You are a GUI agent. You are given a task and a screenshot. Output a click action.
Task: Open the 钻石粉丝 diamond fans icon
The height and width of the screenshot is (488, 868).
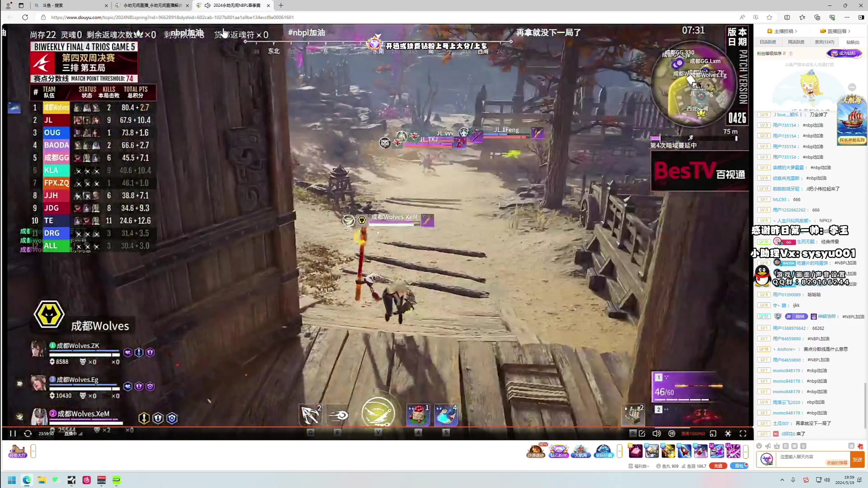pos(559,450)
